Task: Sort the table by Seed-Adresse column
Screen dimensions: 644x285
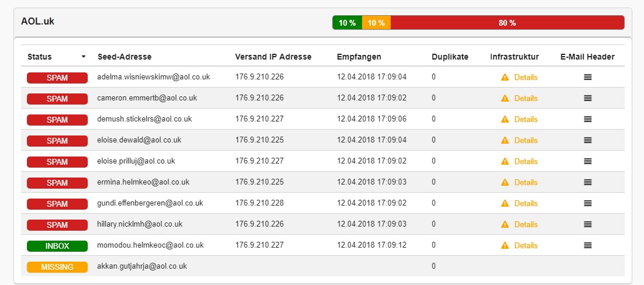Action: click(x=125, y=57)
